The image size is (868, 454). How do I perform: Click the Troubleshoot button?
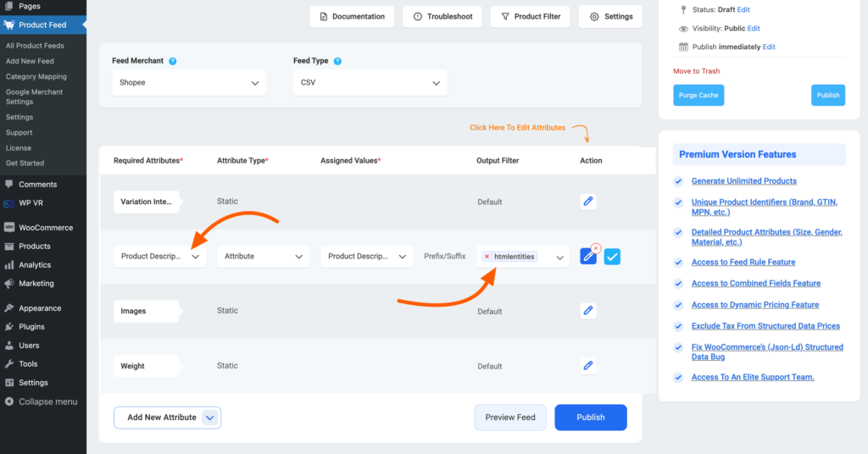[x=442, y=17]
